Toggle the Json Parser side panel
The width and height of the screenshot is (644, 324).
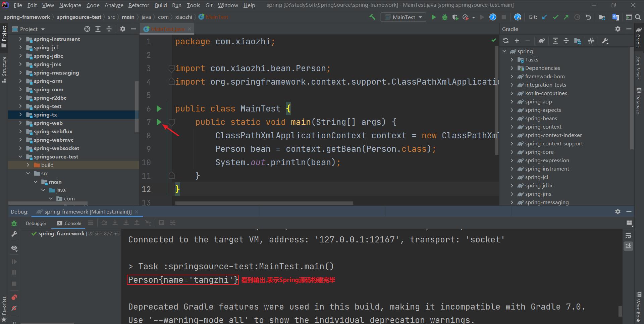pos(638,67)
